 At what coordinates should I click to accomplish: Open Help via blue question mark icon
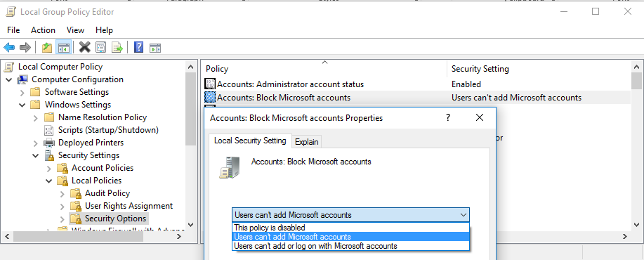[x=139, y=47]
